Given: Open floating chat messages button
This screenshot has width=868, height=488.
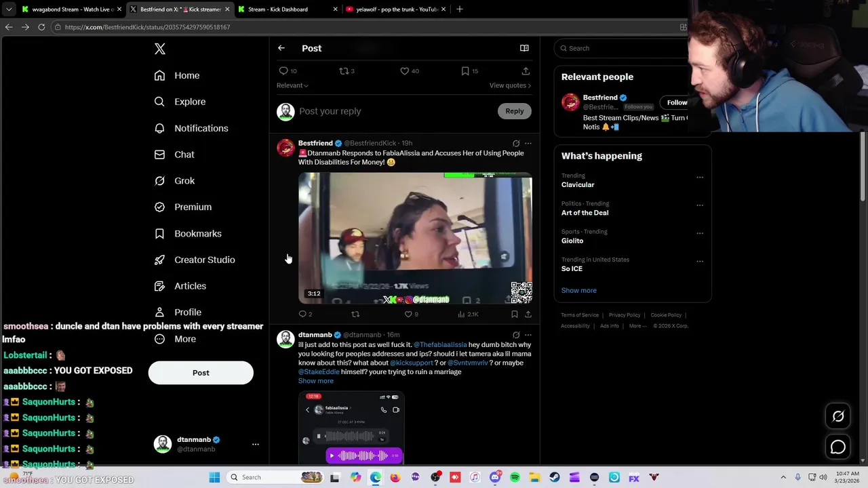Looking at the screenshot, I should [x=838, y=447].
